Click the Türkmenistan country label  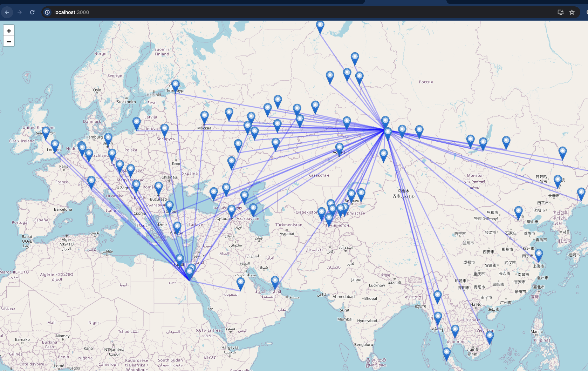pyautogui.click(x=289, y=225)
